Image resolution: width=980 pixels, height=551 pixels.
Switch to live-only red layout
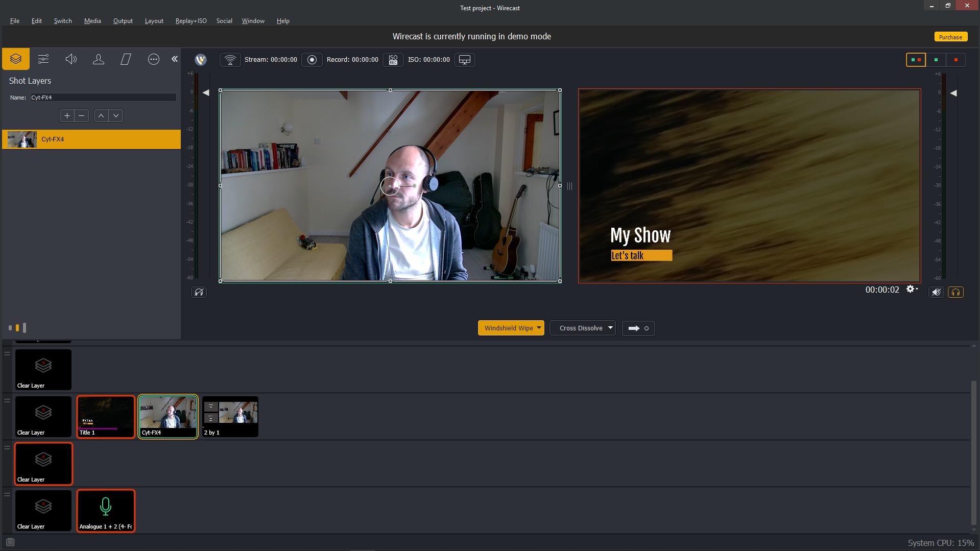(956, 60)
